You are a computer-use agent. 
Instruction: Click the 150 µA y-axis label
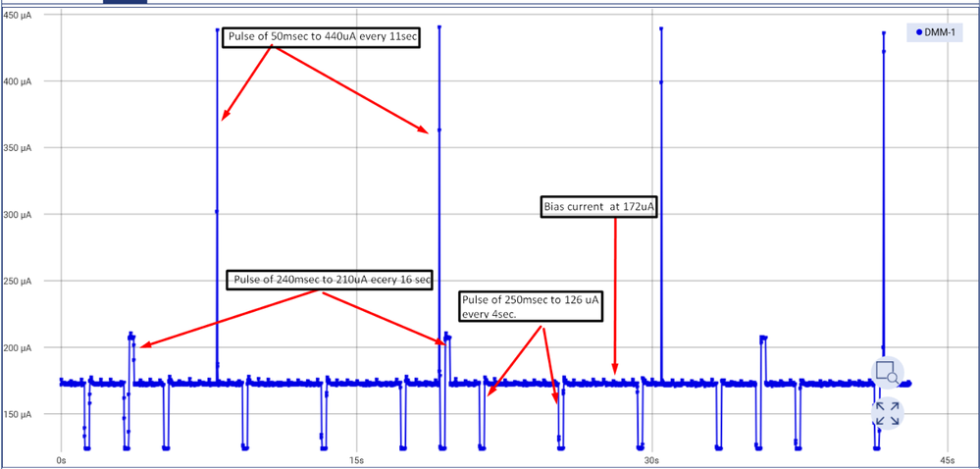click(x=18, y=414)
